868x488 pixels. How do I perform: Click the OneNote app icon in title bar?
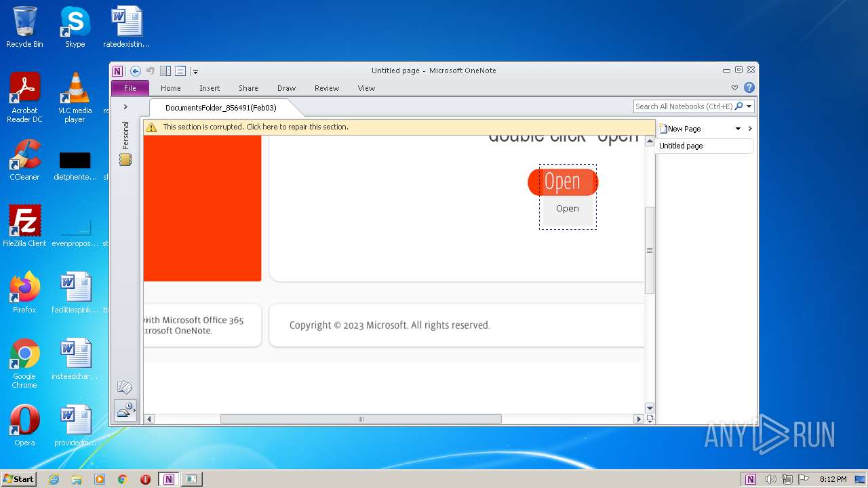click(118, 70)
